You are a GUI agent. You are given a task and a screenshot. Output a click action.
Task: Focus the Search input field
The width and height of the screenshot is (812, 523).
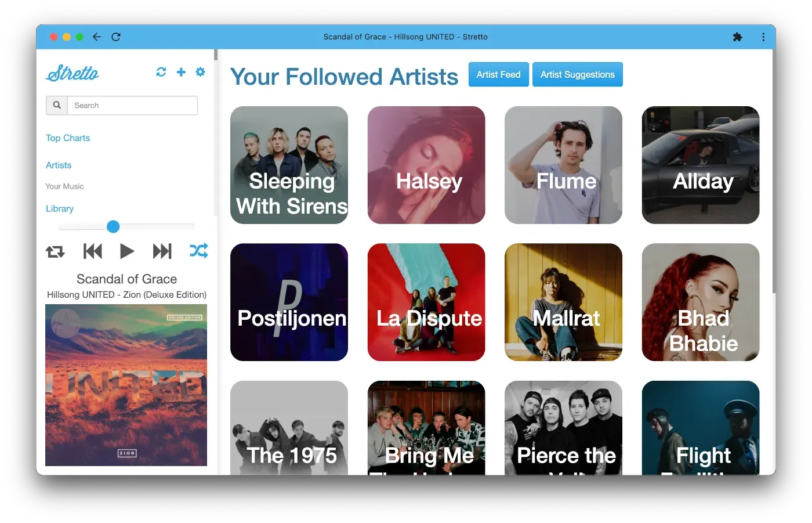click(133, 106)
